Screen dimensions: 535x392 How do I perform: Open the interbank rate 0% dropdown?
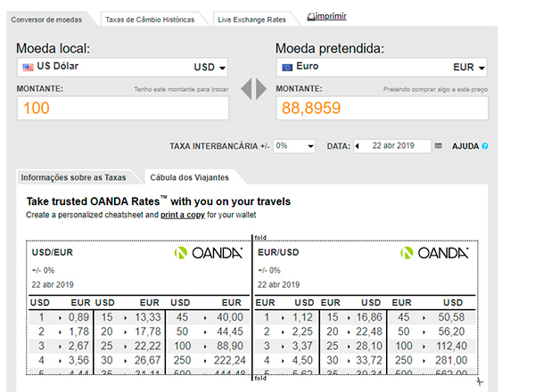click(294, 146)
